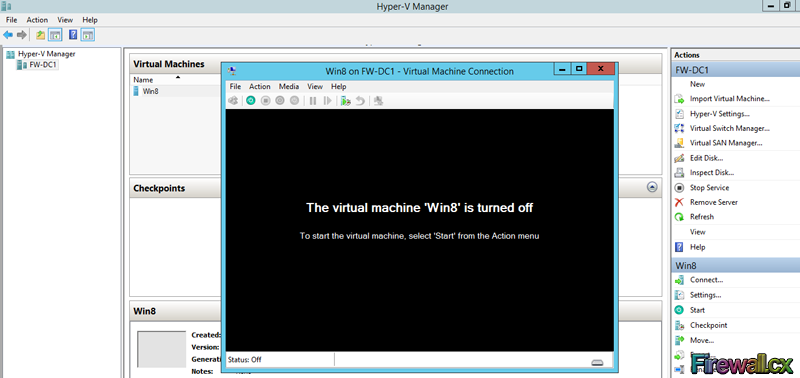Open the Action menu in Virtual Machine Connection
This screenshot has width=800, height=378.
click(260, 87)
